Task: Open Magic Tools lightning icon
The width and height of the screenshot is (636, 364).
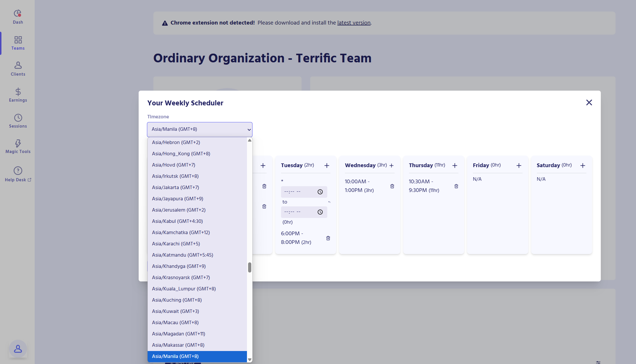Action: [18, 143]
